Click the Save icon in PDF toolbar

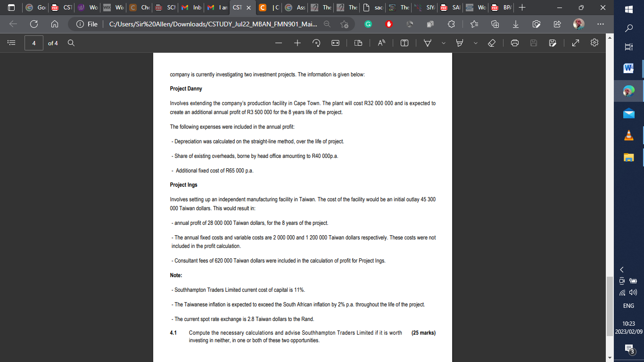(x=534, y=43)
